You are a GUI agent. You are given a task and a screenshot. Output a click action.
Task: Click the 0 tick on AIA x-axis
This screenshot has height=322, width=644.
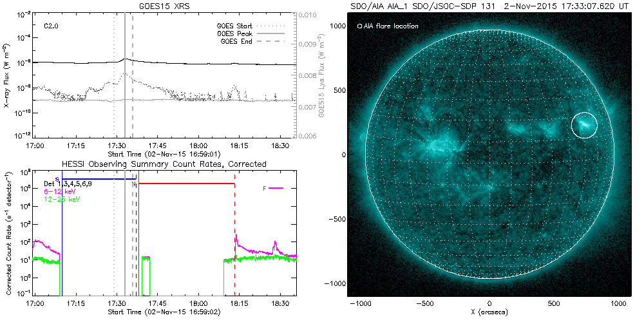tap(489, 305)
